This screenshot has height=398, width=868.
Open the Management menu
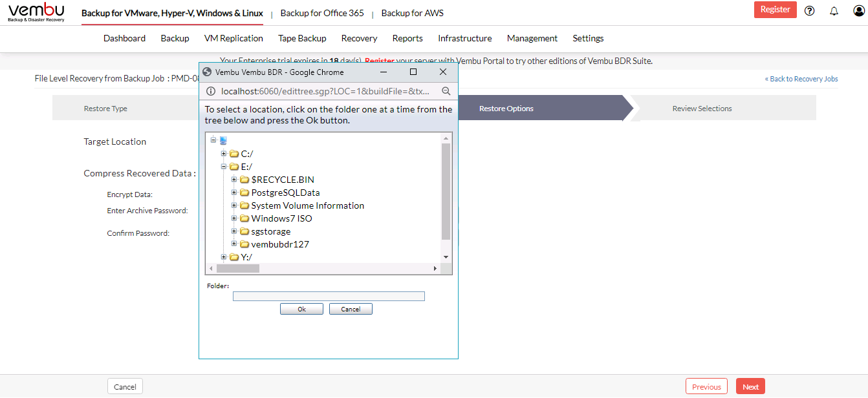[x=532, y=38]
